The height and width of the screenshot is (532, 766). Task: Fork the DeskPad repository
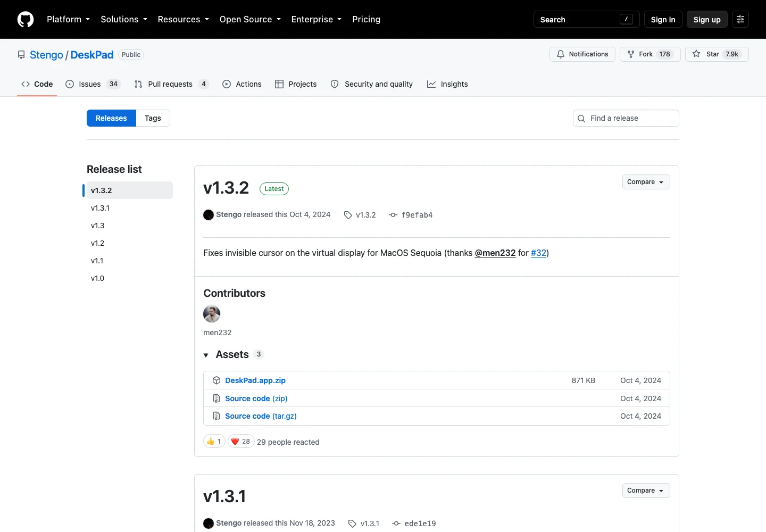650,54
